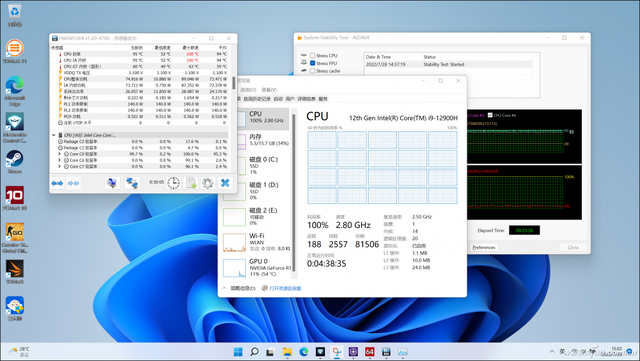Show hidden tray icons chevron
The width and height of the screenshot is (640, 361).
(x=552, y=352)
